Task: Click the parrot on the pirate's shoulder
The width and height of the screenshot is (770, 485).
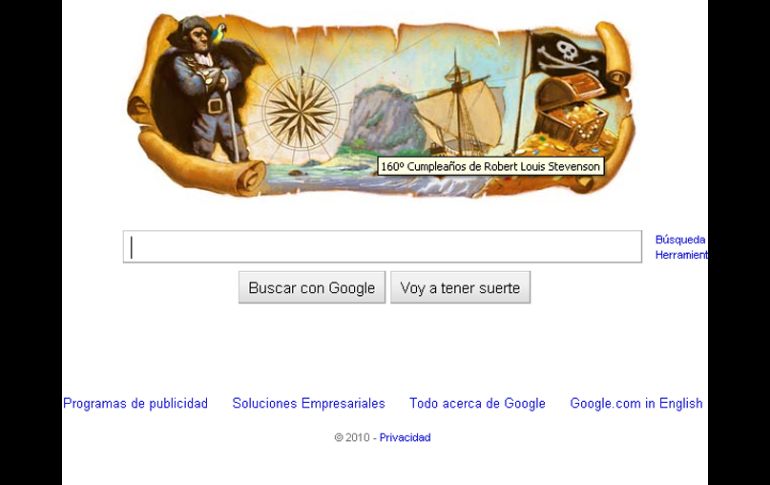Action: [x=218, y=34]
